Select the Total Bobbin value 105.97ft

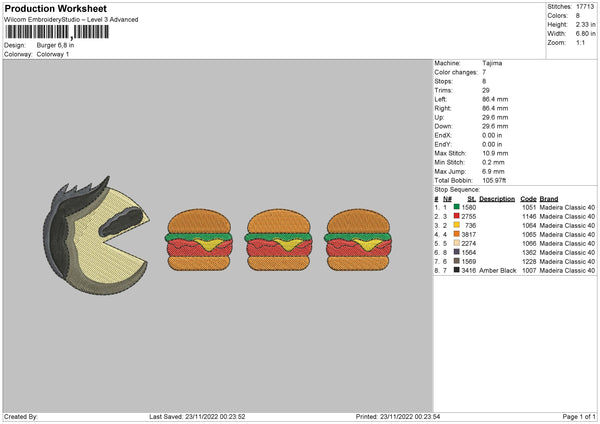pyautogui.click(x=494, y=180)
